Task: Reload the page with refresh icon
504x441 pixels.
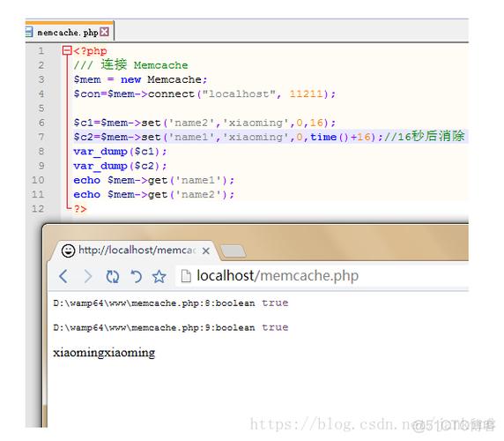Action: 113,277
